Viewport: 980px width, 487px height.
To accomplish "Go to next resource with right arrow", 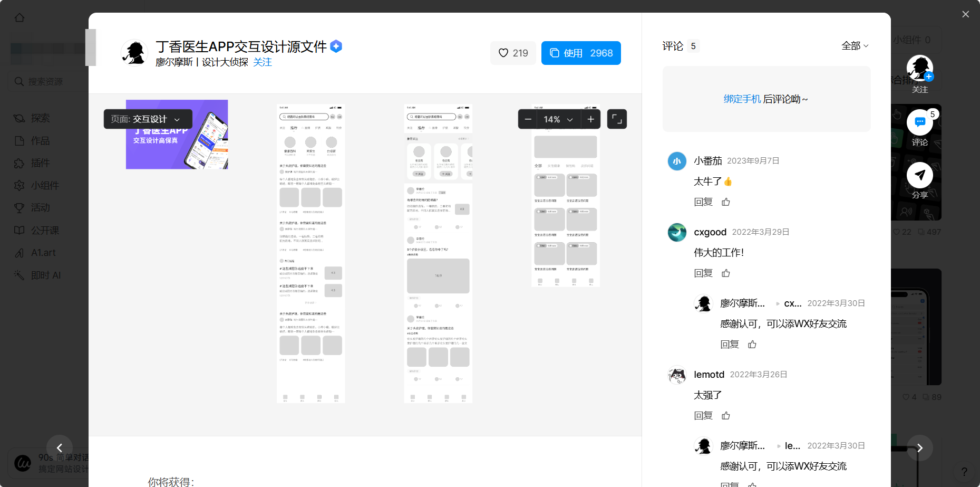I will click(920, 448).
